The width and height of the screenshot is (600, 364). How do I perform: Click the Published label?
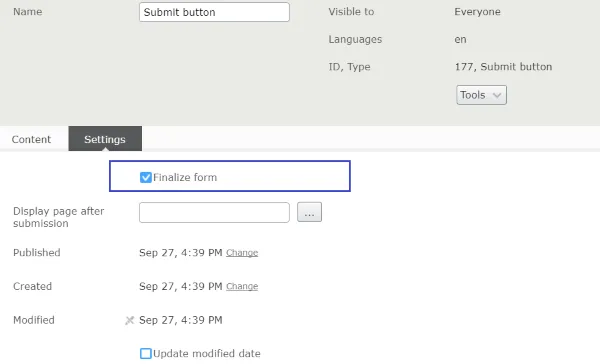click(37, 253)
